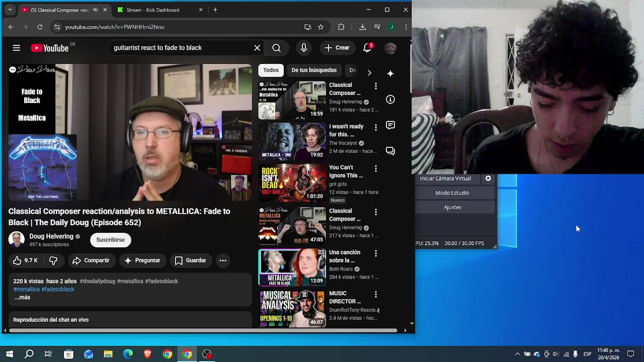Click the YouTube search input field
Screen dimensions: 644x362
tap(181, 48)
